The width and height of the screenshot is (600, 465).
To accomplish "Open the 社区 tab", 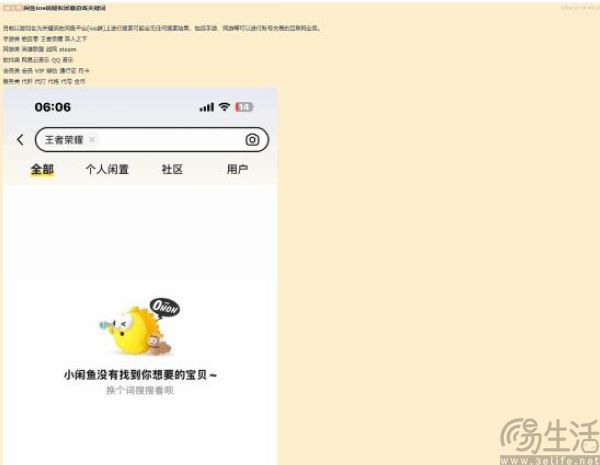I will click(172, 169).
